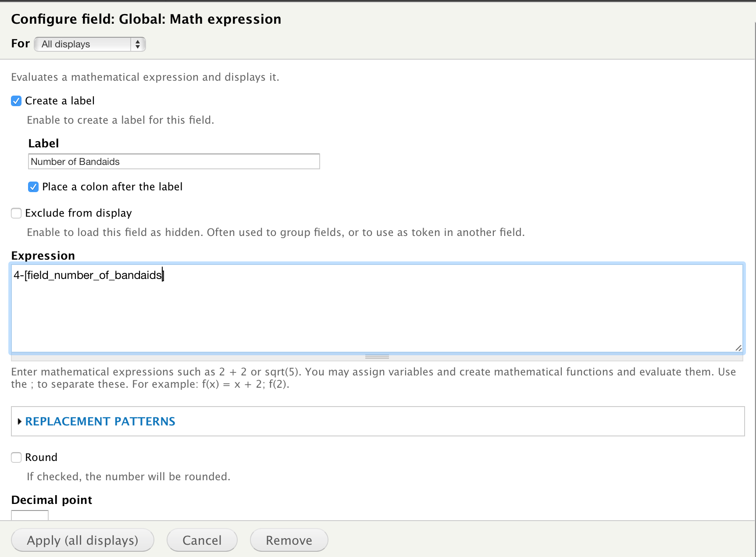The width and height of the screenshot is (756, 557).
Task: Click the horizontal resize bar below the Expression box
Action: (x=377, y=357)
